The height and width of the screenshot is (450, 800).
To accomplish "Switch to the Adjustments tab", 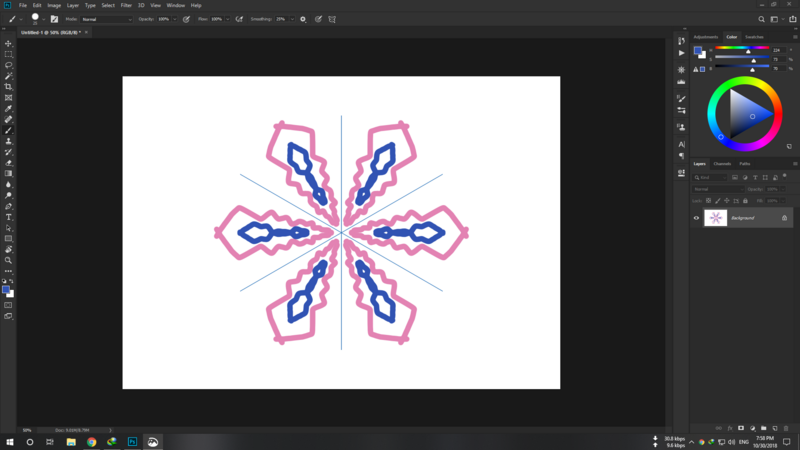I will coord(706,37).
